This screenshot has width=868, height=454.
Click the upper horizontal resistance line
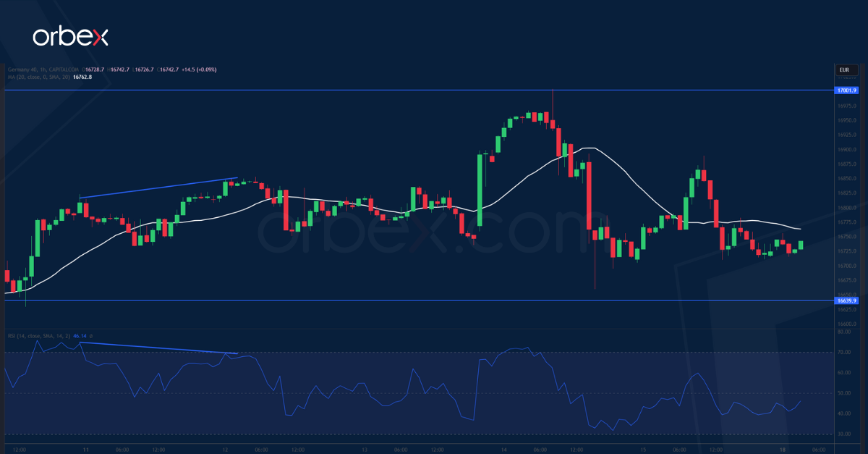pyautogui.click(x=434, y=90)
